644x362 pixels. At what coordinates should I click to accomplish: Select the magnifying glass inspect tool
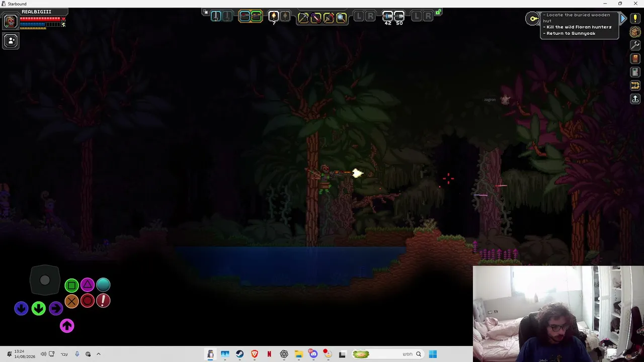coord(341,18)
